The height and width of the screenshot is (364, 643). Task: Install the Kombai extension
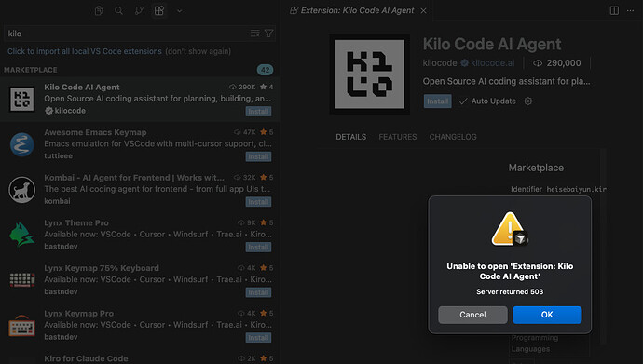tap(258, 202)
